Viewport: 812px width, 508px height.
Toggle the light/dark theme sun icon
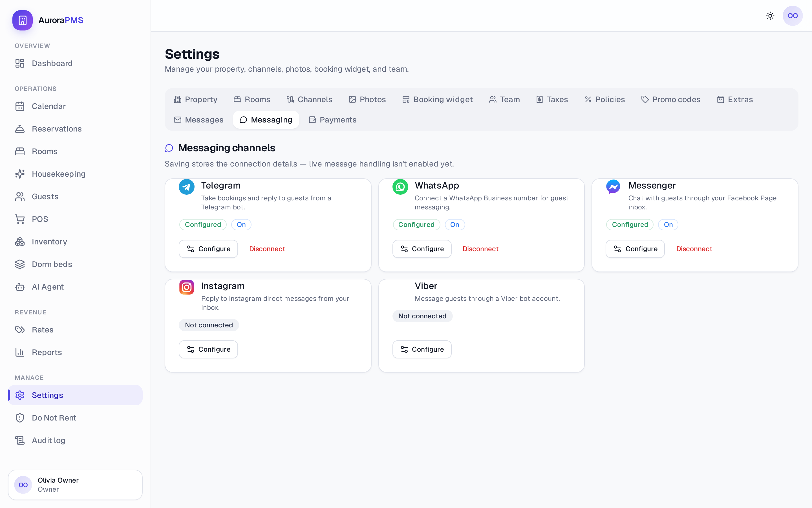point(770,16)
